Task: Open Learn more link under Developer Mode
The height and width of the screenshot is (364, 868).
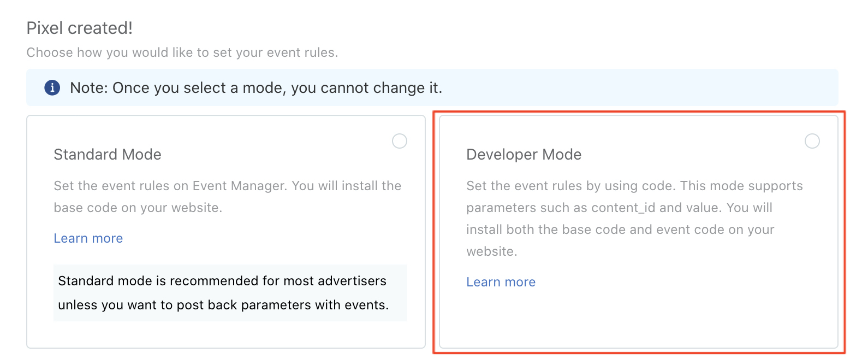Action: 501,282
